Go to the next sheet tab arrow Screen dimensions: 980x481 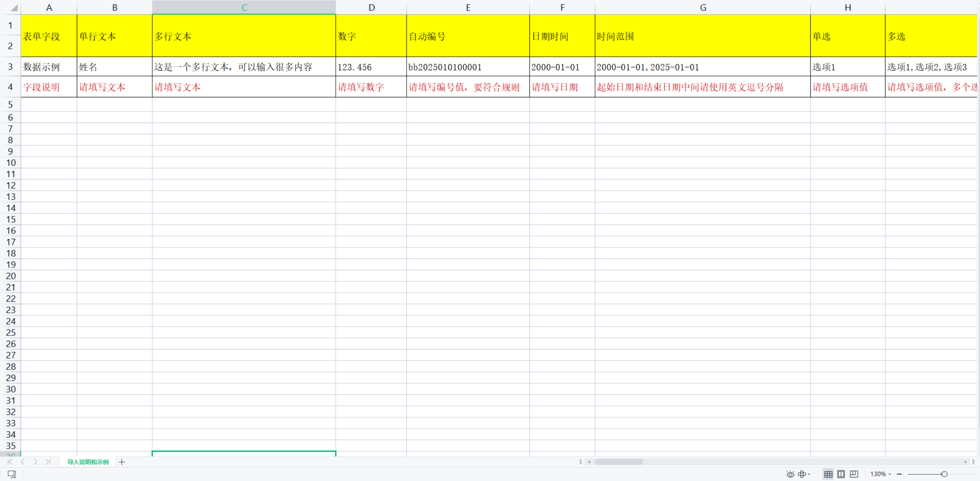(35, 462)
